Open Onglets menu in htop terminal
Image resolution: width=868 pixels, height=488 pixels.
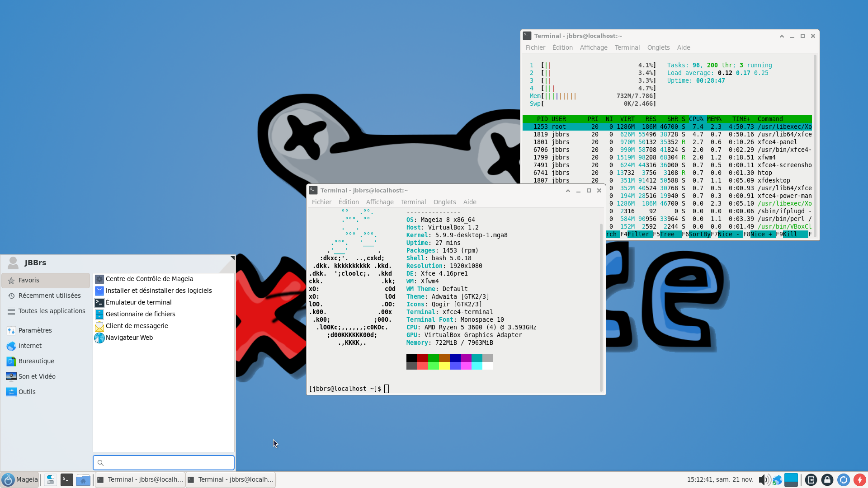point(658,47)
